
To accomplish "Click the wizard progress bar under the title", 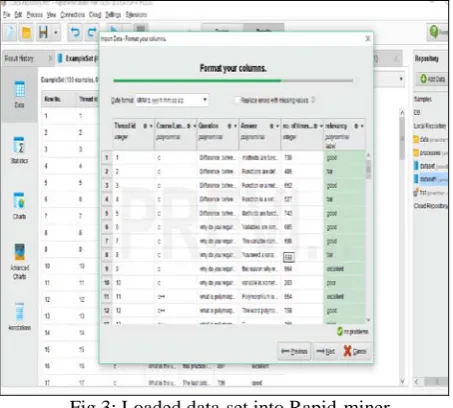I will point(233,80).
